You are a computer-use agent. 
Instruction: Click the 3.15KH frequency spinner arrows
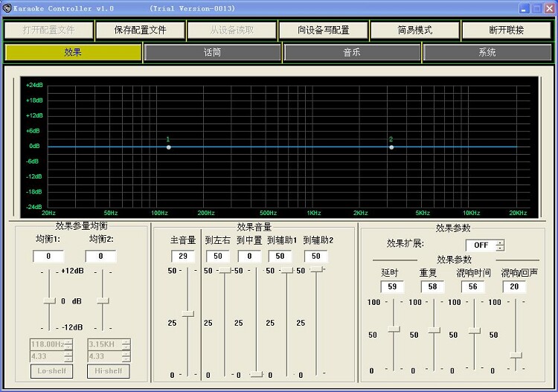(126, 344)
